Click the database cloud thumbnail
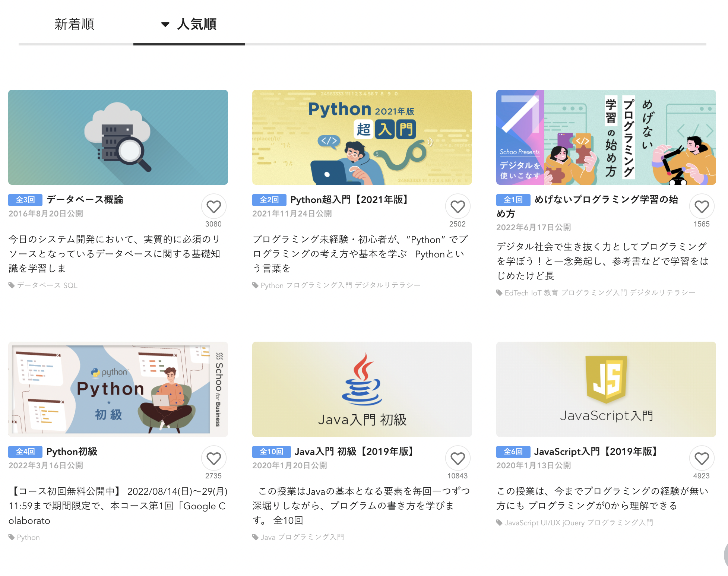This screenshot has width=728, height=576. click(118, 137)
